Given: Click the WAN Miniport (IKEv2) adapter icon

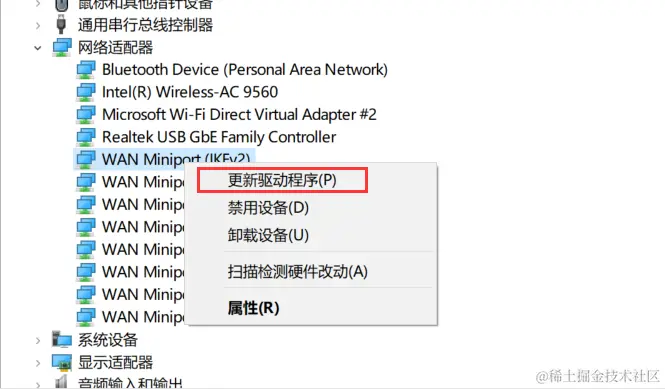Looking at the screenshot, I should click(86, 160).
